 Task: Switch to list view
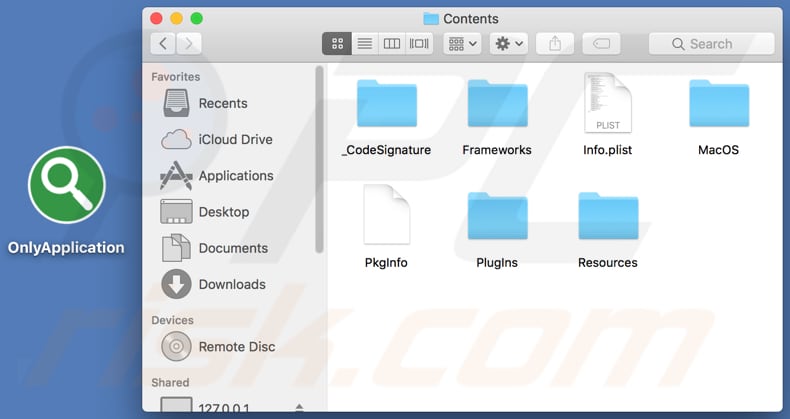(365, 44)
